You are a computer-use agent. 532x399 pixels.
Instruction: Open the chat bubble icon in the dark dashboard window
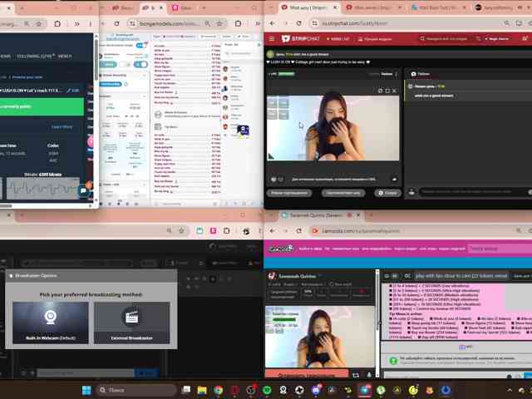click(83, 190)
